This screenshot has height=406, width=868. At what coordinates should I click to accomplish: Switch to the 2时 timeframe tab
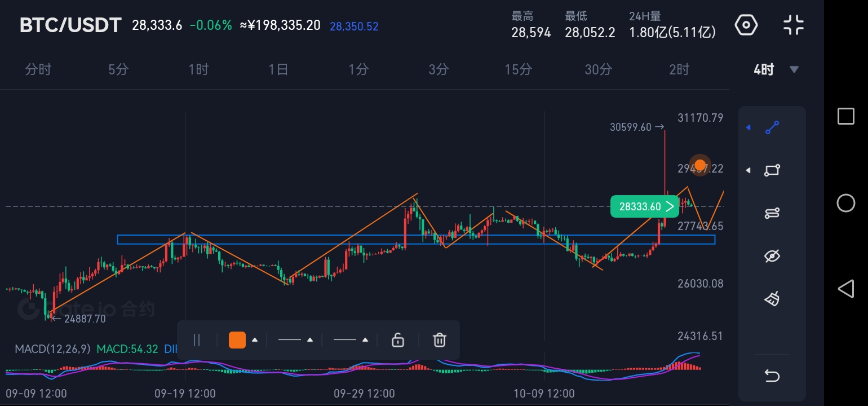pyautogui.click(x=679, y=69)
